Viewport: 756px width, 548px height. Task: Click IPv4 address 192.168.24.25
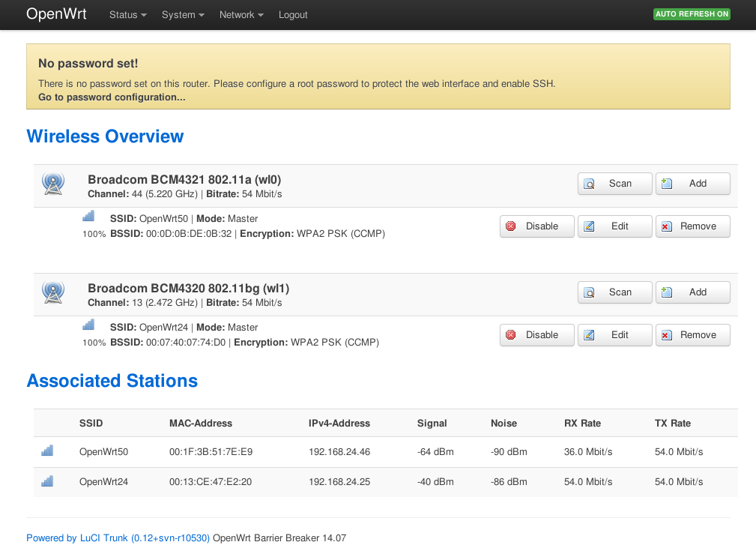click(x=339, y=482)
